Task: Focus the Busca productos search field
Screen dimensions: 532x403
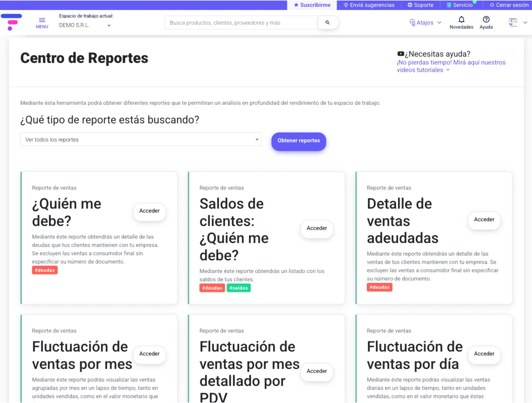Action: point(242,23)
